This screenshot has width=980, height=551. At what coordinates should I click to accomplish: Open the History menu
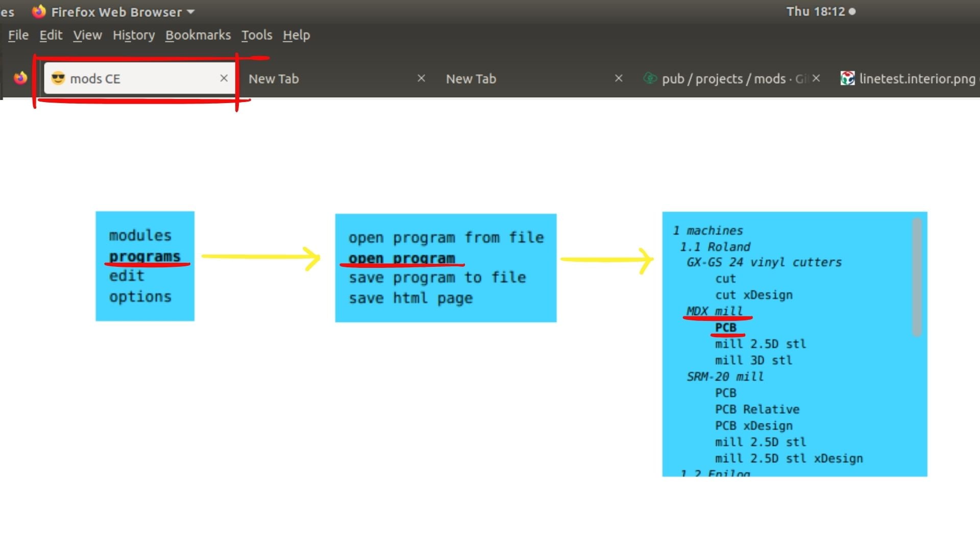[x=133, y=35]
